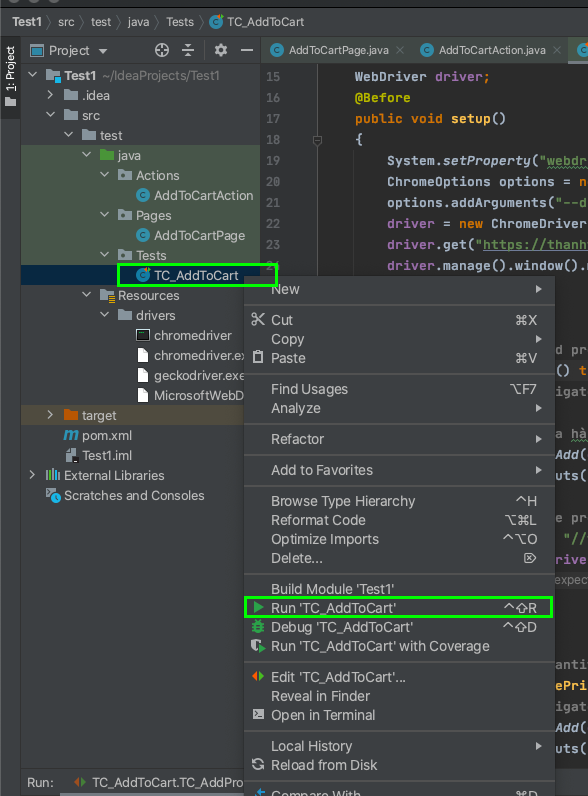This screenshot has width=588, height=796.
Task: Expand the target folder
Action: 50,415
